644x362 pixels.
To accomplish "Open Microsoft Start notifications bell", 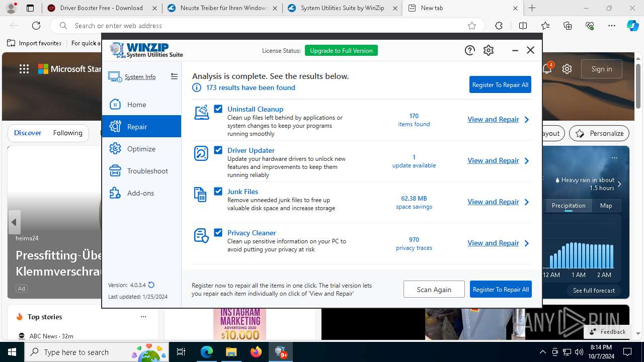I will 547,69.
